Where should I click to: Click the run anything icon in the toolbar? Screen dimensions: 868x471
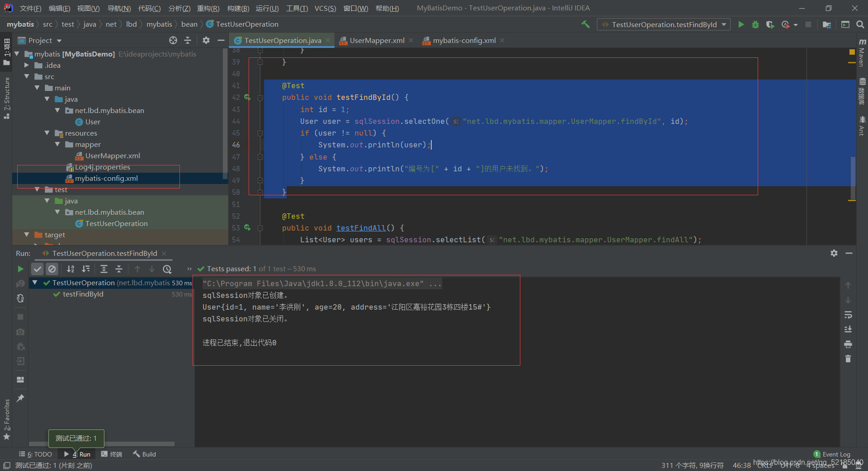[x=845, y=24]
